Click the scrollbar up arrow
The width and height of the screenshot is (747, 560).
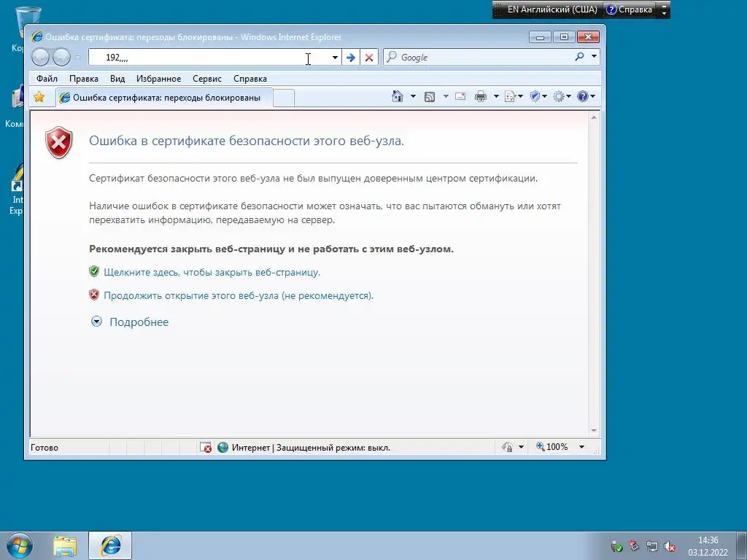coord(594,117)
